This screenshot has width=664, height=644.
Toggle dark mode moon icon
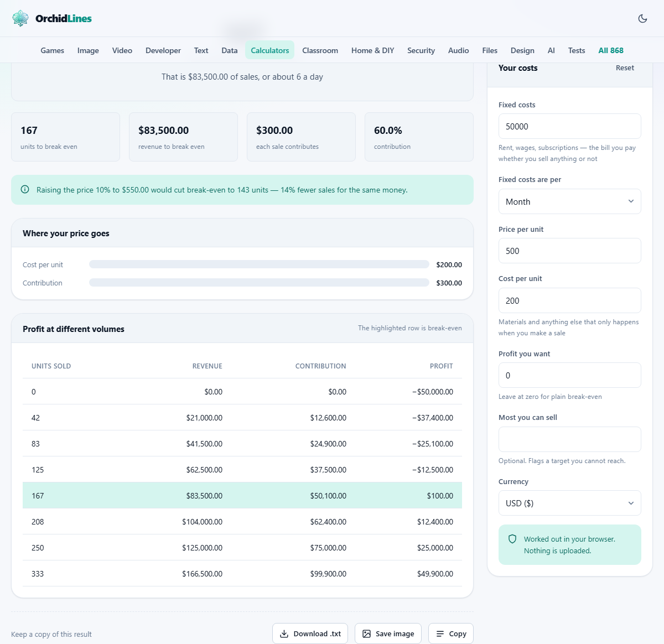pos(642,18)
